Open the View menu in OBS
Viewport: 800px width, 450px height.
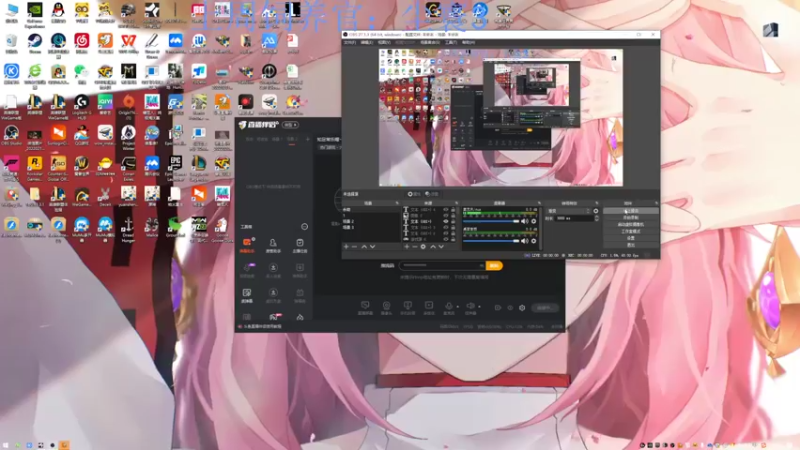click(384, 42)
